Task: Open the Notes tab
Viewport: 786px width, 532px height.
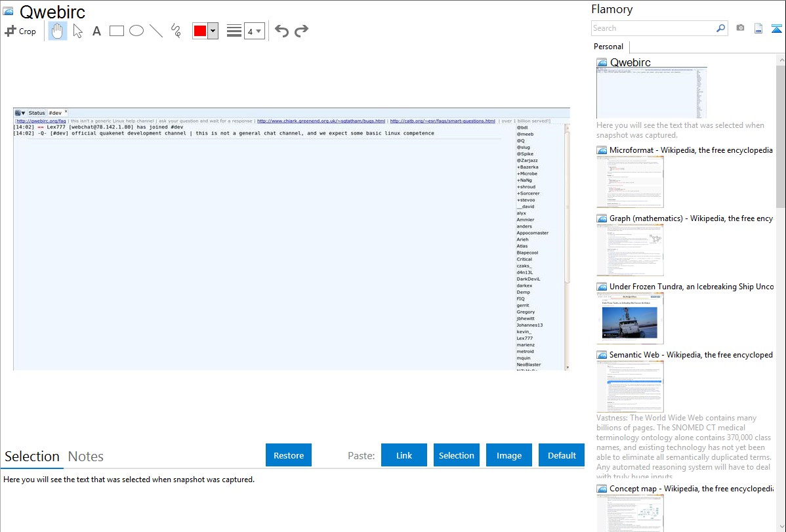Action: coord(86,457)
